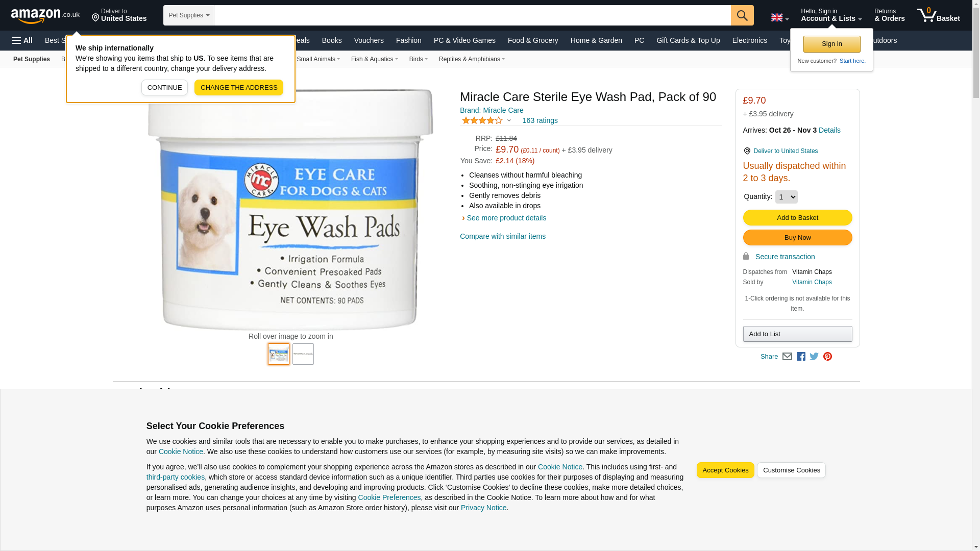Click the Add to Basket button
The height and width of the screenshot is (551, 980).
[x=797, y=218]
